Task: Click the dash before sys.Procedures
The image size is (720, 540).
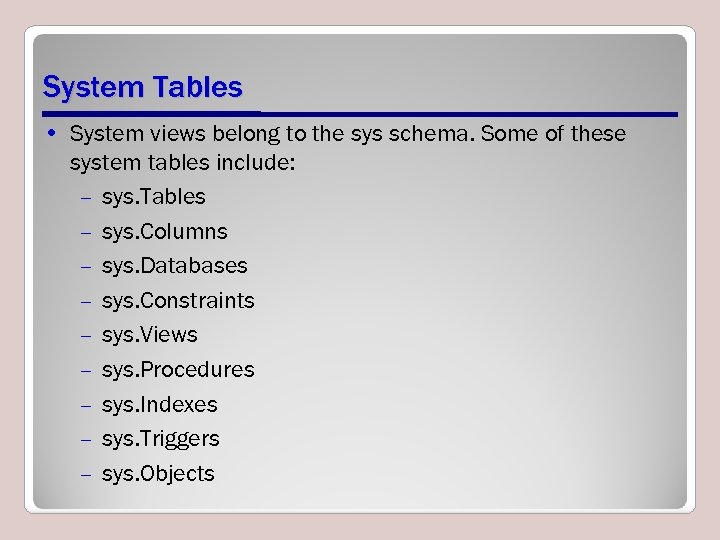Action: point(87,371)
